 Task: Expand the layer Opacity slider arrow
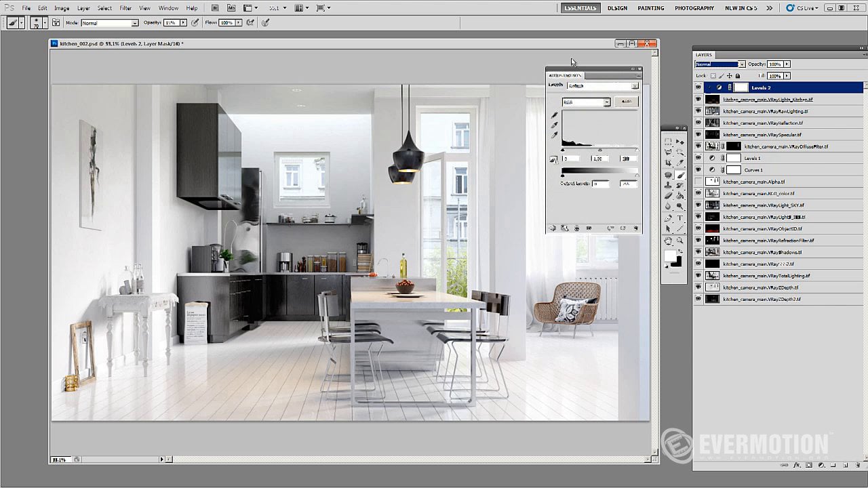tap(787, 64)
